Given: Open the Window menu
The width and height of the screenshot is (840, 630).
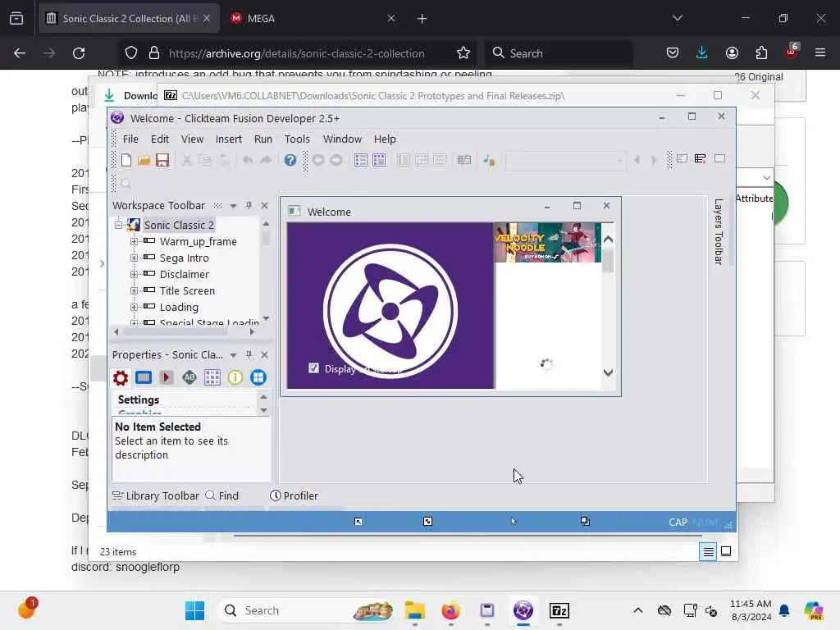Looking at the screenshot, I should (x=342, y=139).
